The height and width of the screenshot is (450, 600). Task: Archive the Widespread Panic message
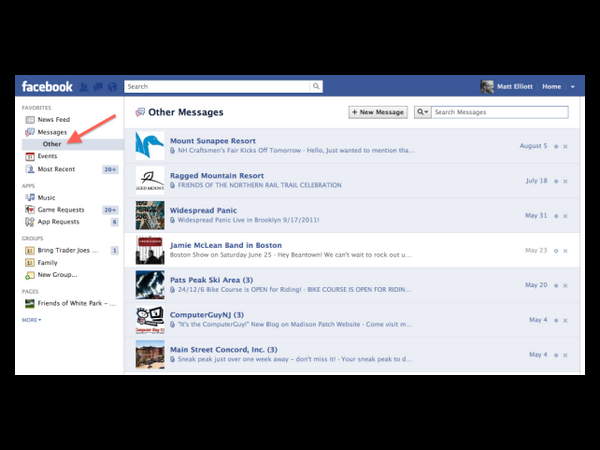pyautogui.click(x=565, y=216)
